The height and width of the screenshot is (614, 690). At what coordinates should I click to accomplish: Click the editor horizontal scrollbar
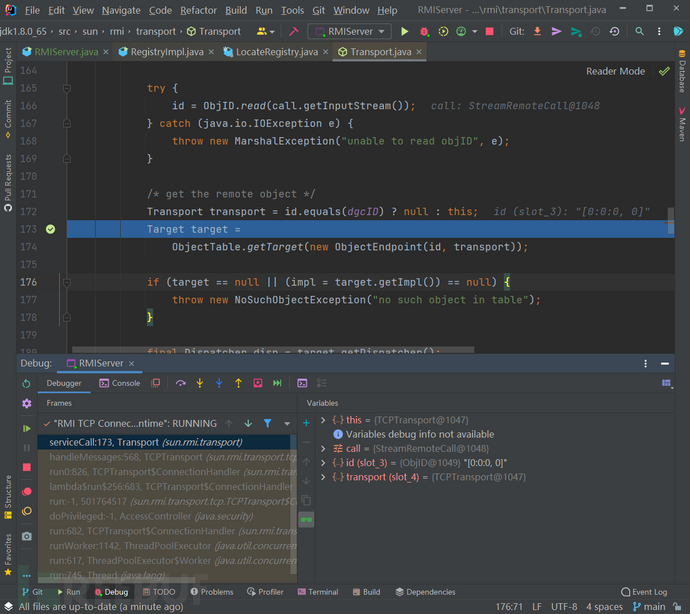[273, 349]
